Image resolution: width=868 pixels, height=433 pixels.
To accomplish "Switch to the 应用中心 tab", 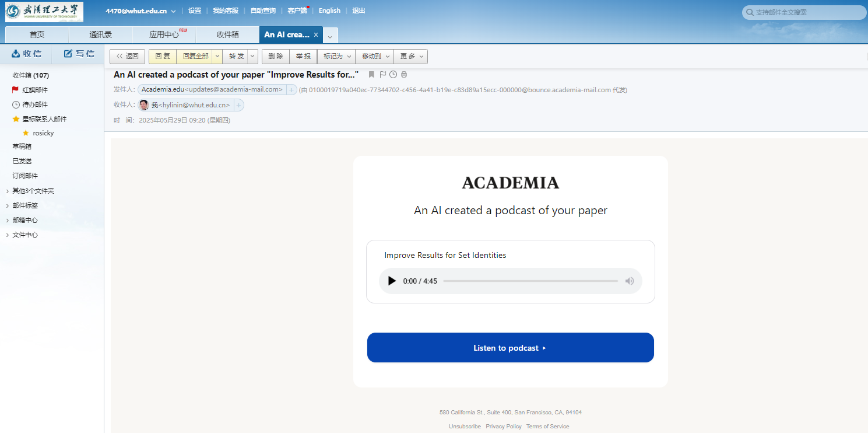I will 164,35.
